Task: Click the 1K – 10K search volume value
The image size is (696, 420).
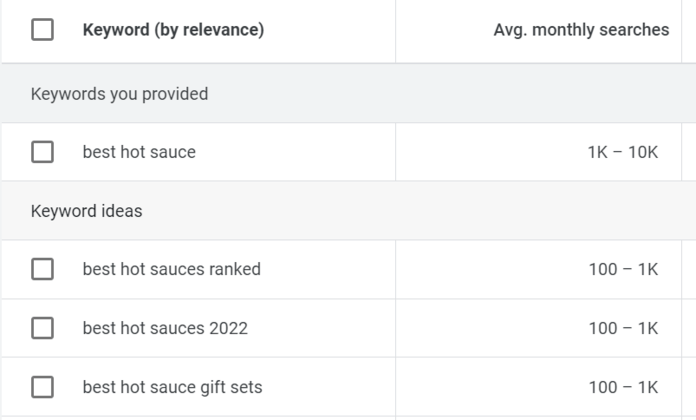Action: [623, 152]
